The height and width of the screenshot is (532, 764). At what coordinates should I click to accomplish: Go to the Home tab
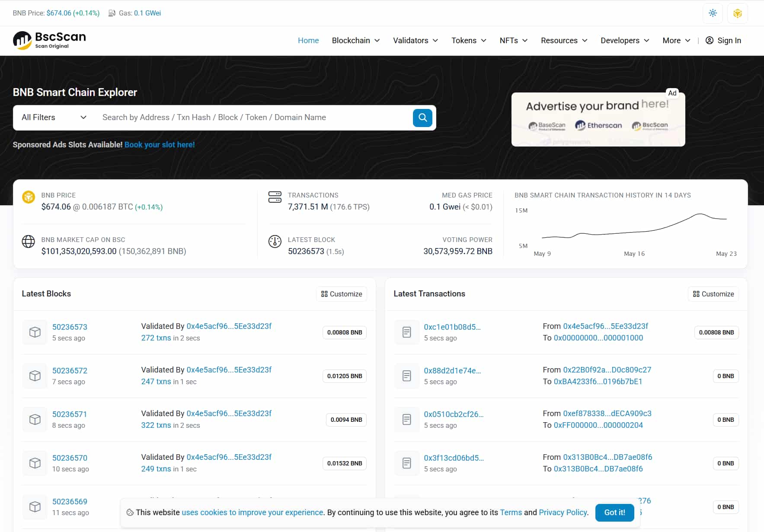(x=308, y=40)
